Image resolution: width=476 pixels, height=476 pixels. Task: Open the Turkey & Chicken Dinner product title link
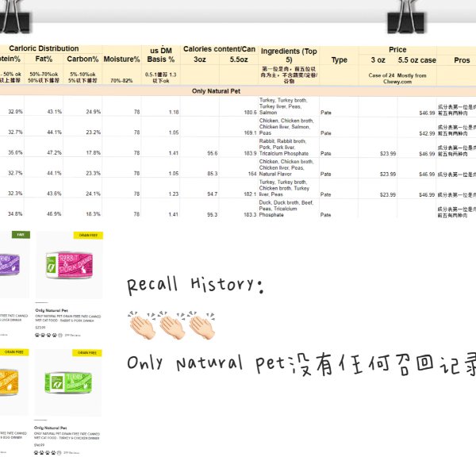pos(67,436)
